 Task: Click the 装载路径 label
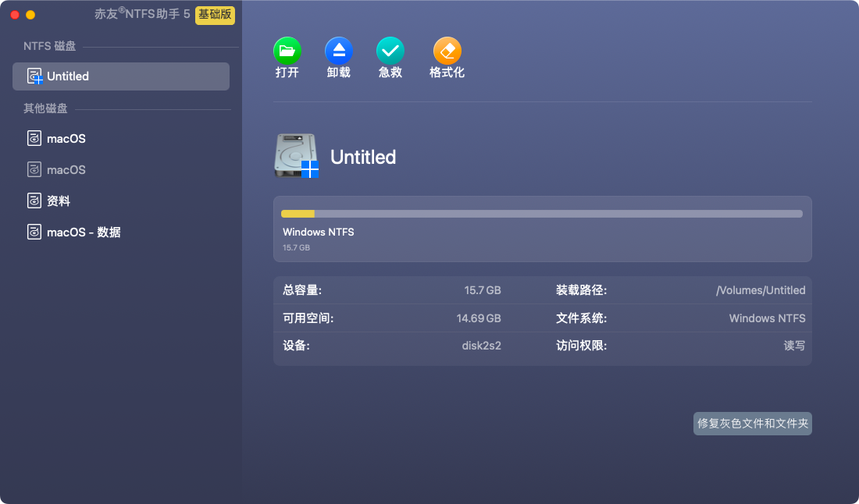pyautogui.click(x=581, y=290)
